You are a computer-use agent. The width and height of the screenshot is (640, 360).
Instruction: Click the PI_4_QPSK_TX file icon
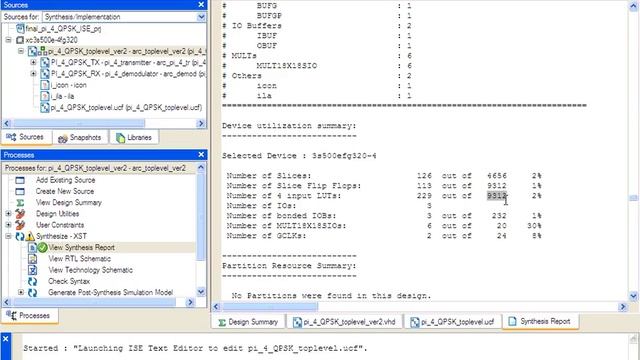pos(45,62)
